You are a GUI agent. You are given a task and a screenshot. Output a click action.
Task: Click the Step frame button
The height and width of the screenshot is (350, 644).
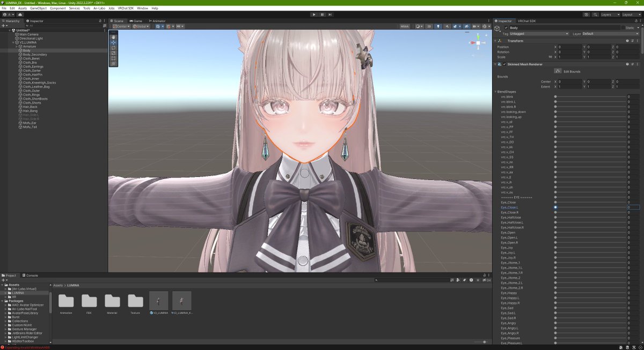[330, 14]
